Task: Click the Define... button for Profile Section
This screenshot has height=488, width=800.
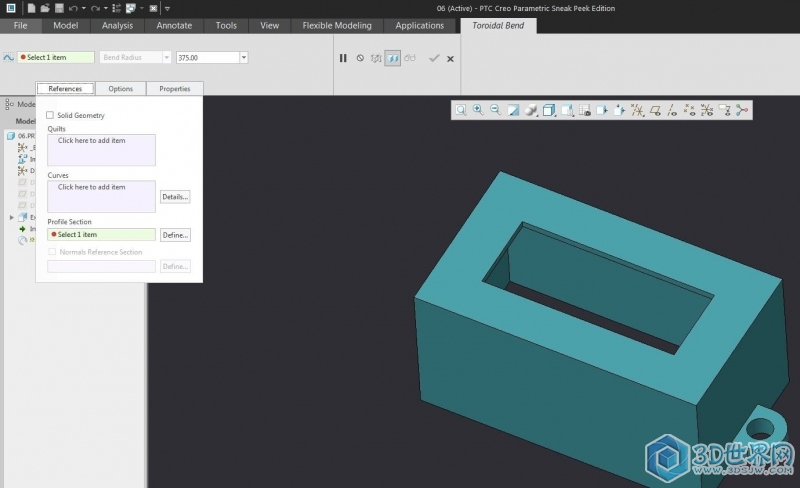Action: (175, 235)
